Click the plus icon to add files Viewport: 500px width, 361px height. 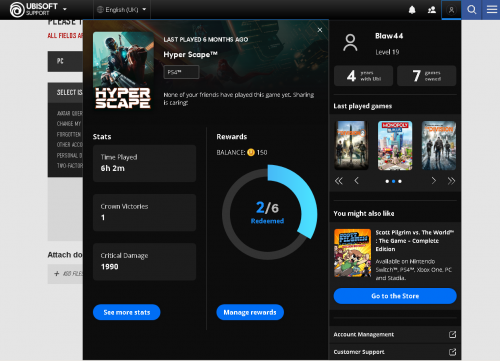tap(57, 274)
